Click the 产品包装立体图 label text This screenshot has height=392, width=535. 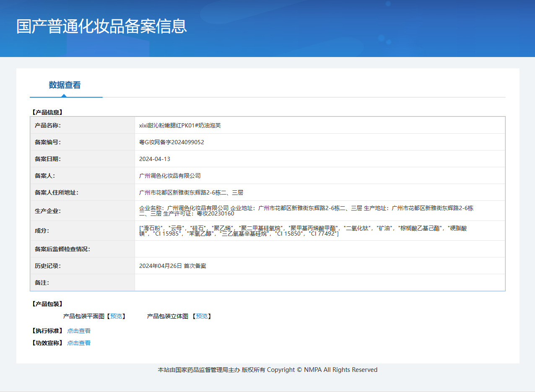167,316
